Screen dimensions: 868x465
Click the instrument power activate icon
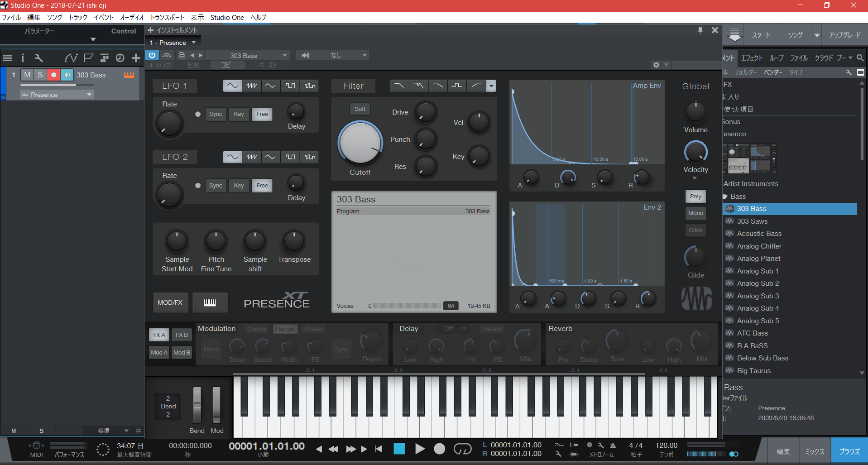click(x=152, y=55)
